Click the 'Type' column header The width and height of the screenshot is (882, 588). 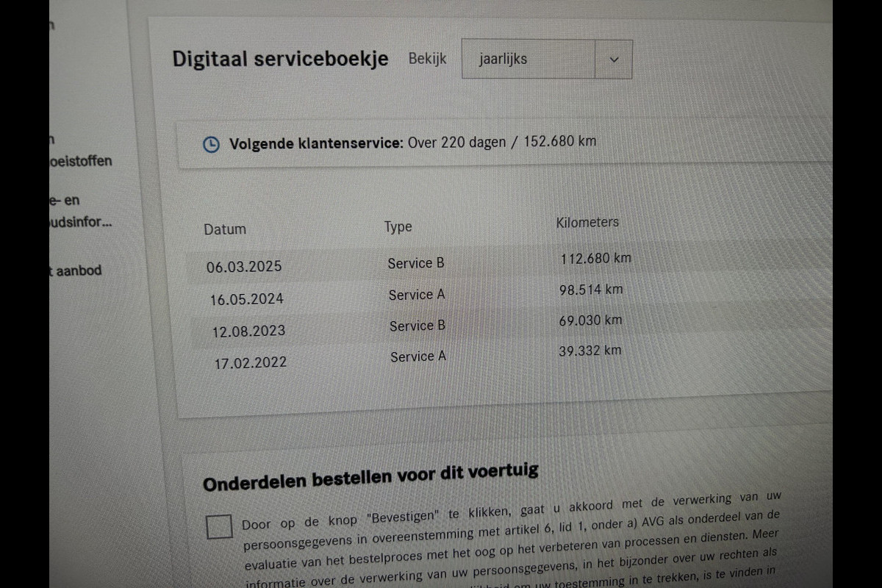398,227
